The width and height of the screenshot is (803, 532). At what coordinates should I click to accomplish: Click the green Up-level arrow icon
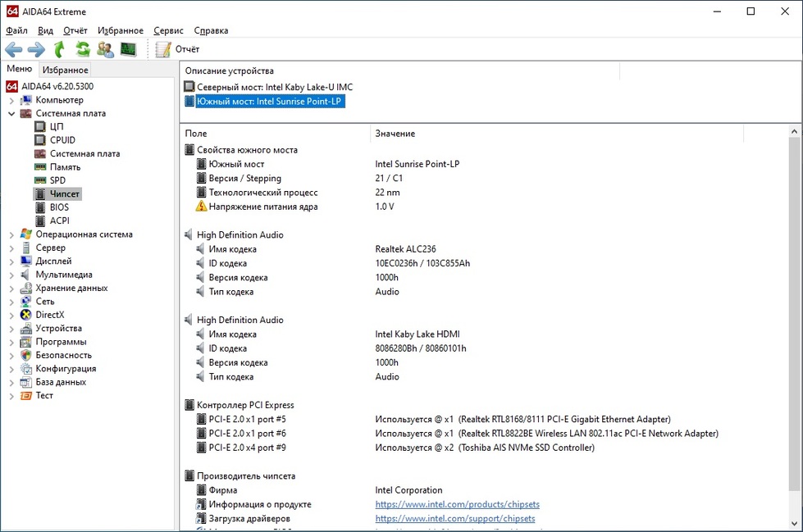point(59,50)
